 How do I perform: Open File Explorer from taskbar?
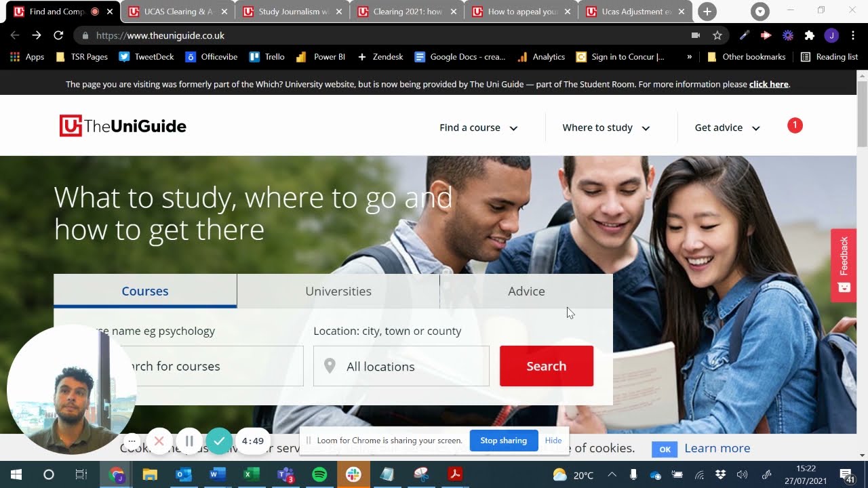[x=150, y=474]
